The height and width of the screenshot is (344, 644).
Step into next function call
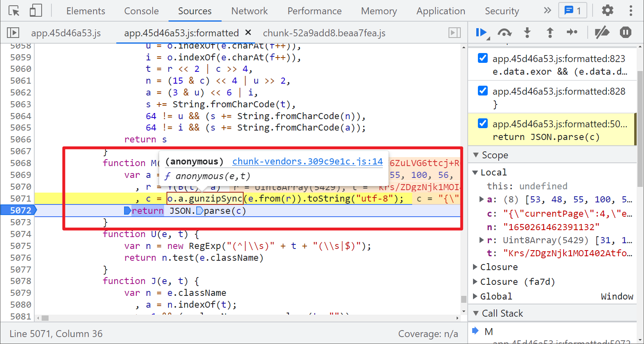[x=527, y=33]
